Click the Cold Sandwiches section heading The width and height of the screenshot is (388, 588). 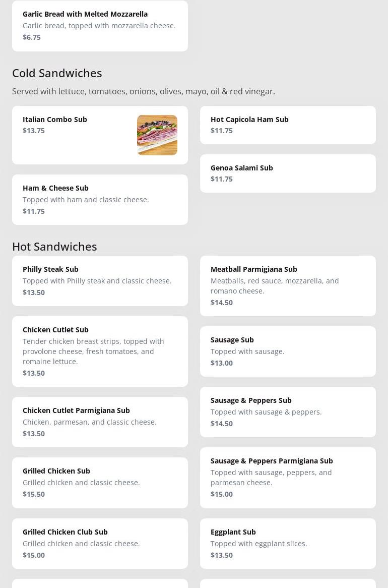click(57, 73)
